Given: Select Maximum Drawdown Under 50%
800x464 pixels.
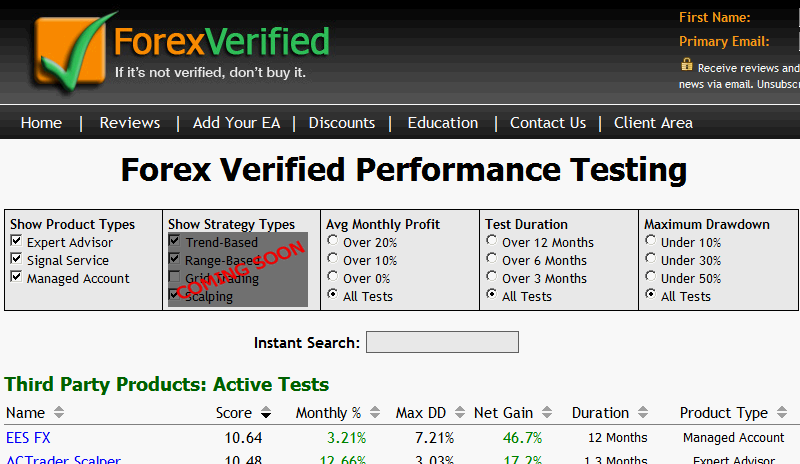Looking at the screenshot, I should click(x=651, y=276).
